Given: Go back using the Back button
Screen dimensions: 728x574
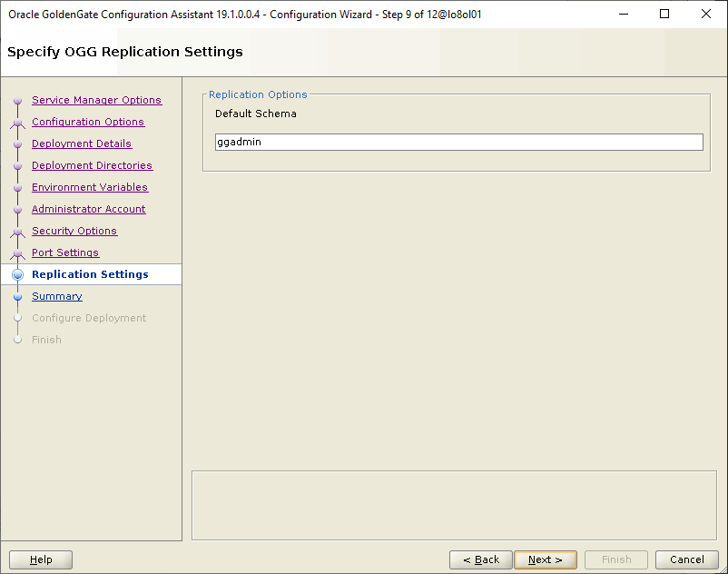Looking at the screenshot, I should point(480,559).
